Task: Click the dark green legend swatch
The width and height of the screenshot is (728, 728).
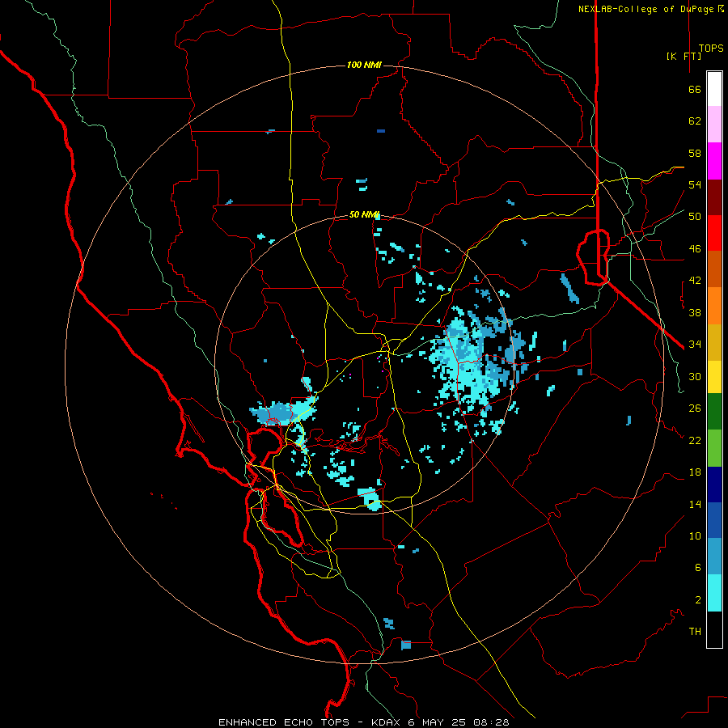Action: 714,412
